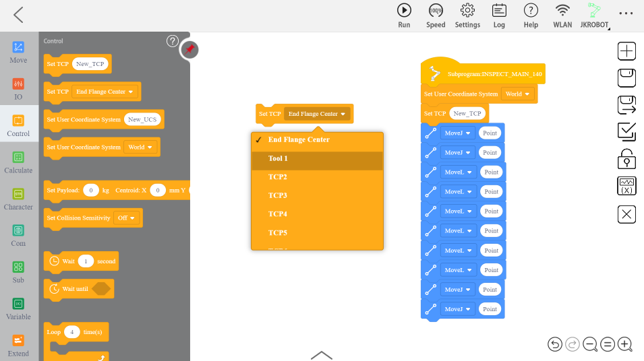This screenshot has height=361, width=644.
Task: Expand MoveJ dropdown in first move block
Action: [458, 133]
